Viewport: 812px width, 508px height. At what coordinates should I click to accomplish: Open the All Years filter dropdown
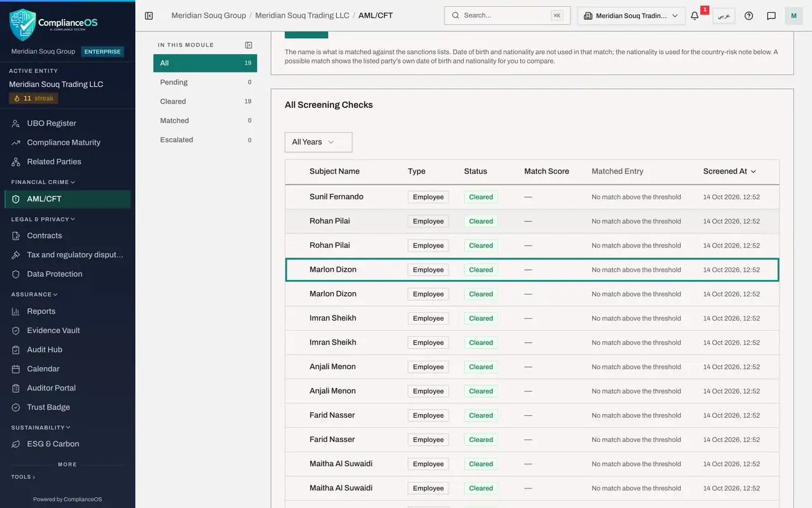(318, 142)
